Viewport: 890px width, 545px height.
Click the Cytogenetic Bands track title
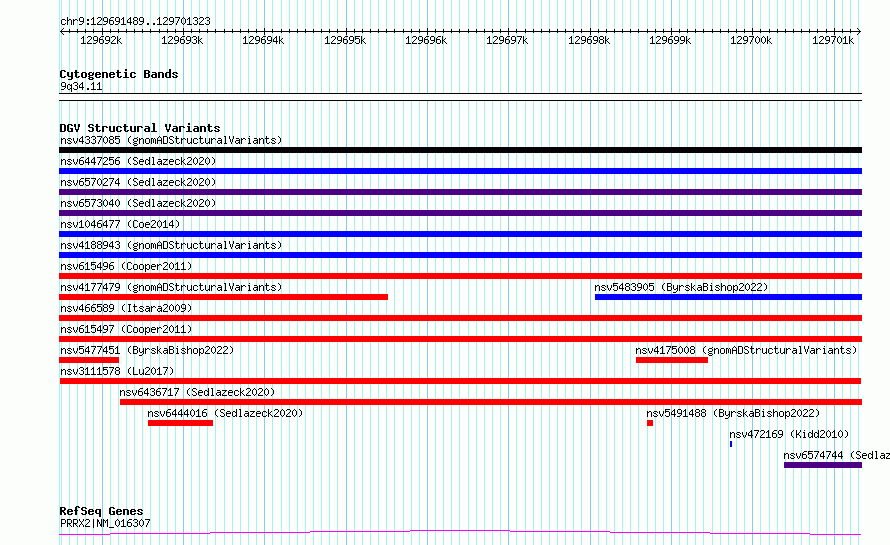pyautogui.click(x=119, y=74)
